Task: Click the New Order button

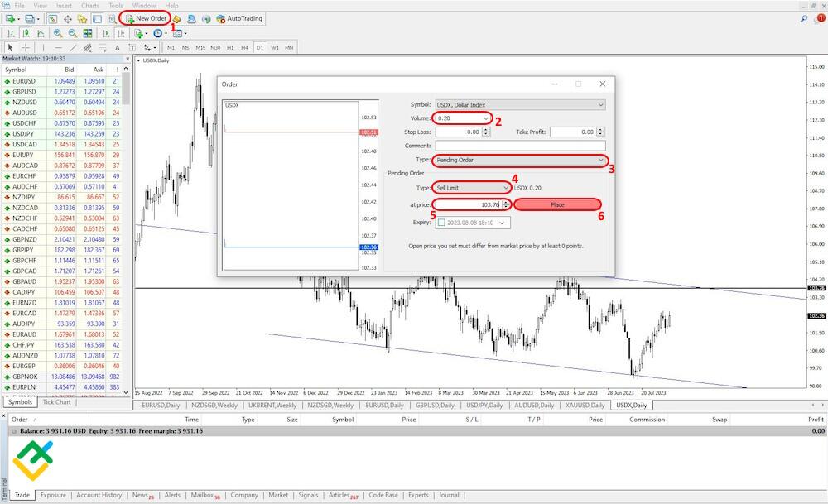Action: click(146, 18)
